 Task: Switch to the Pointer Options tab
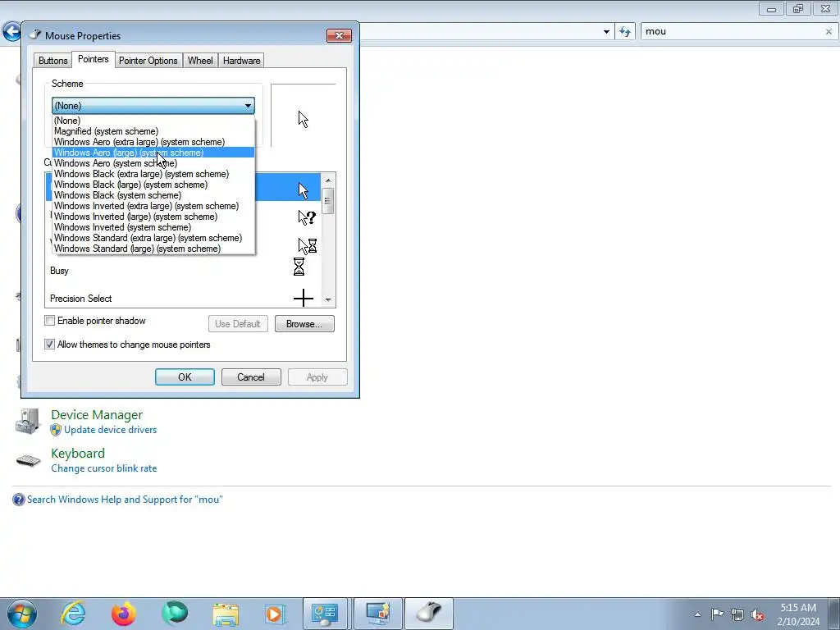tap(148, 61)
